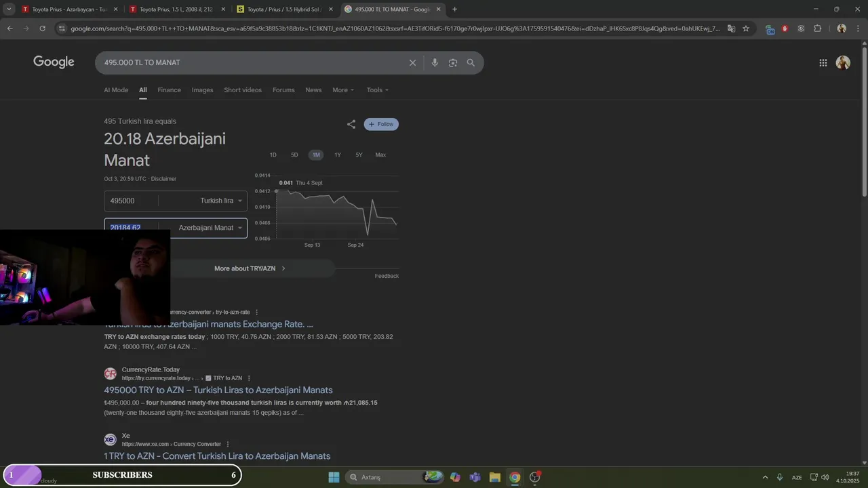Open Xe 1 TRY to AZN link
Viewport: 868px width, 488px height.
[x=217, y=456]
